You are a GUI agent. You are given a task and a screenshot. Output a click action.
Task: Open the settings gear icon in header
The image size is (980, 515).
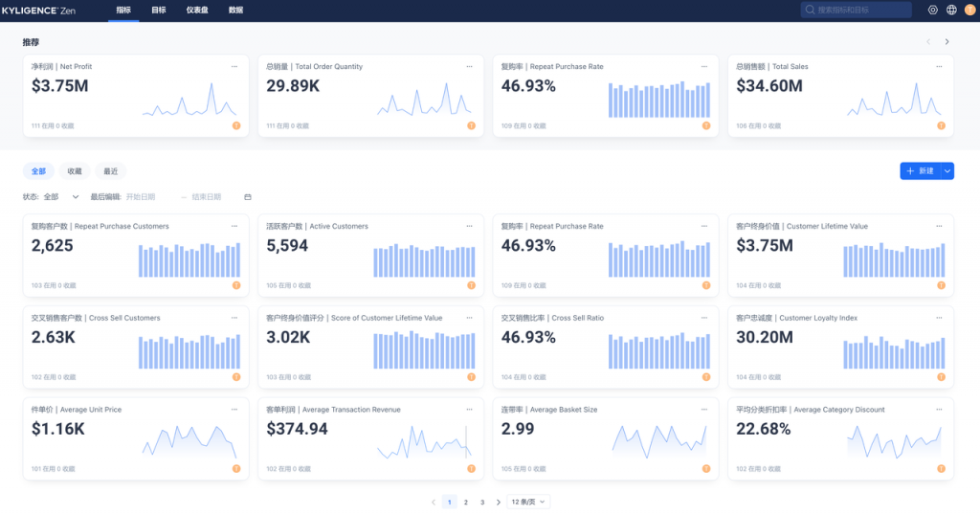[x=932, y=10]
